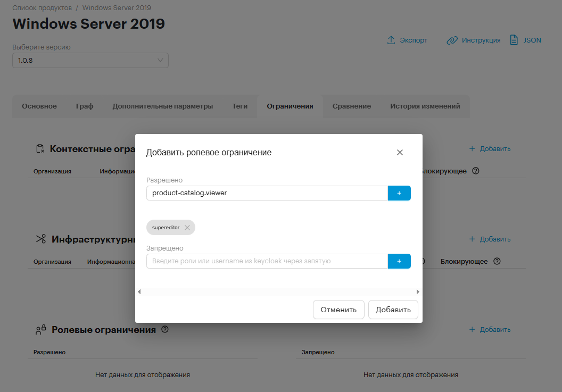The image size is (562, 392).
Task: Switch to the Основное tab
Action: 39,106
